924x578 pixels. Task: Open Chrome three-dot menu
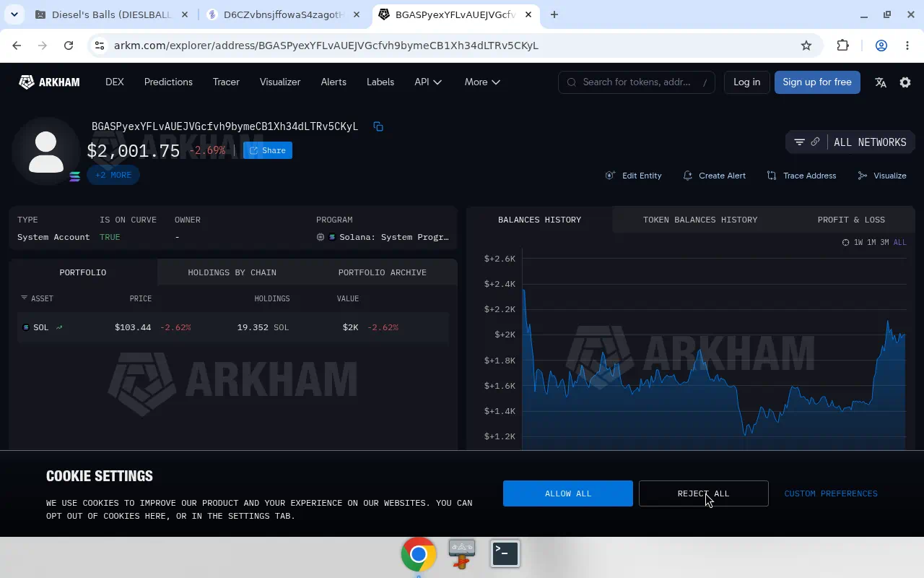click(x=907, y=46)
